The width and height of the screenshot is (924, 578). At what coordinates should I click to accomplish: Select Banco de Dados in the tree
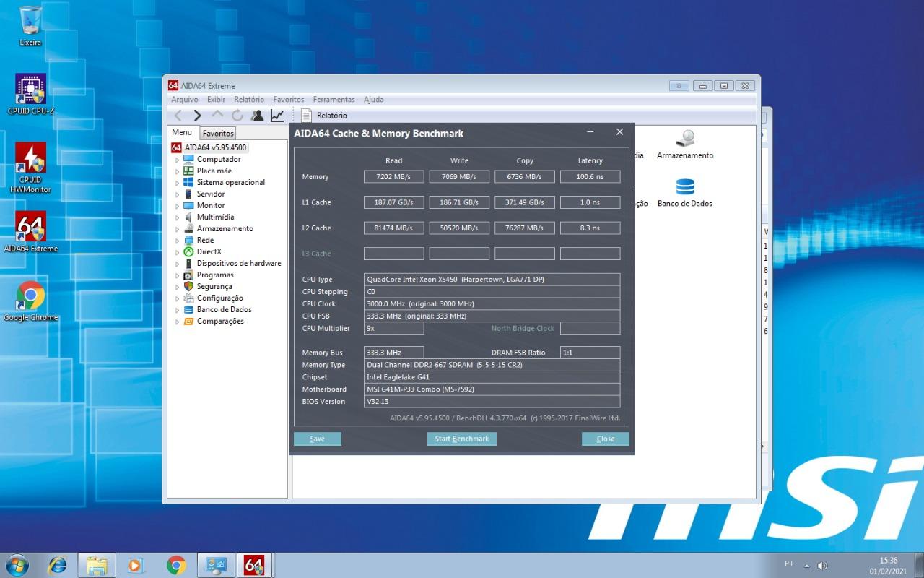point(225,309)
